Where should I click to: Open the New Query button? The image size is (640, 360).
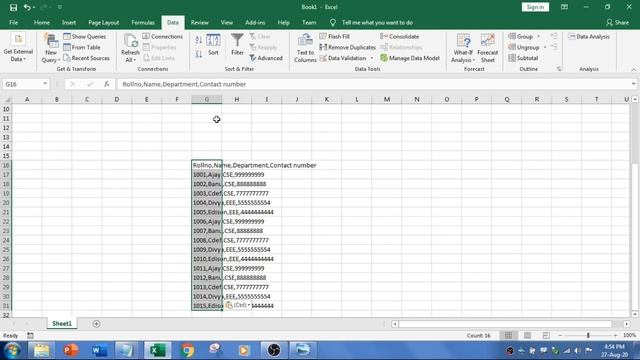tap(51, 48)
